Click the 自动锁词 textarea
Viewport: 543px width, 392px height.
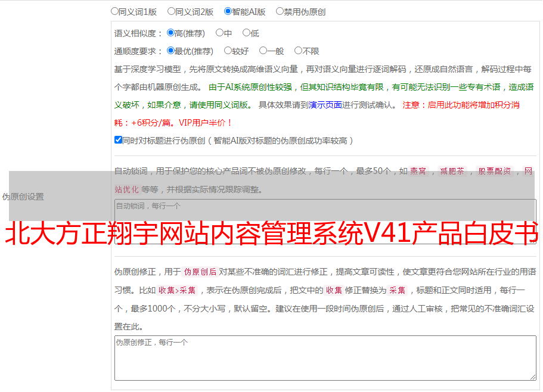point(325,222)
